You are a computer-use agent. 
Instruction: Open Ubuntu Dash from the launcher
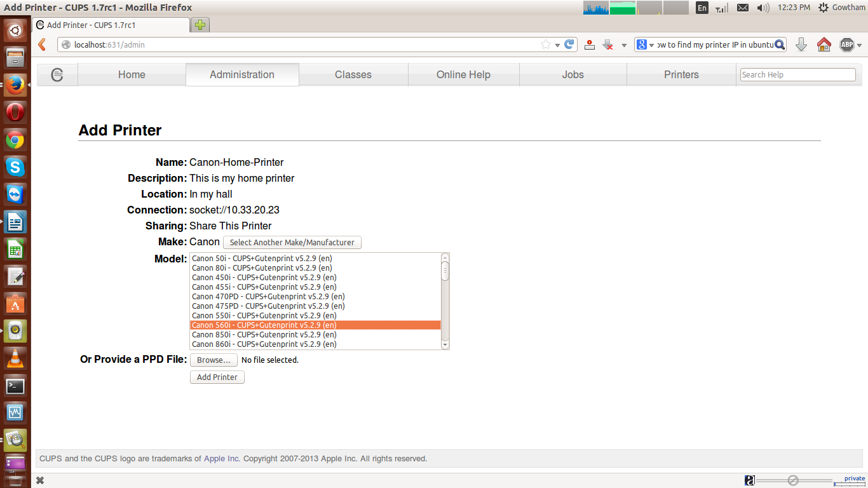[x=15, y=30]
